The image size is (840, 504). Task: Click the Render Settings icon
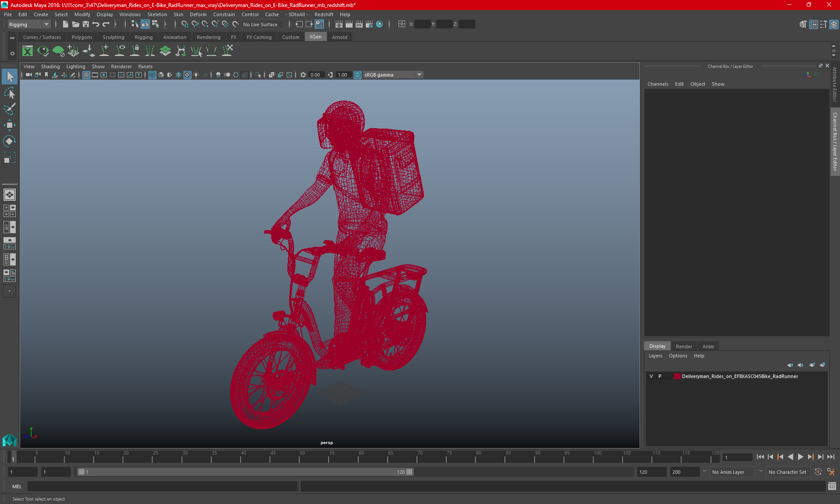pos(370,24)
